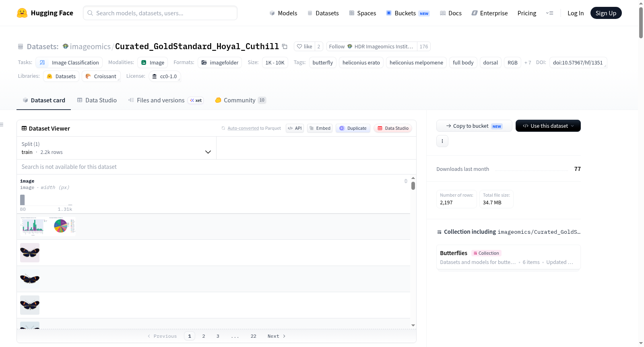Click the image width histogram bar

tap(23, 200)
